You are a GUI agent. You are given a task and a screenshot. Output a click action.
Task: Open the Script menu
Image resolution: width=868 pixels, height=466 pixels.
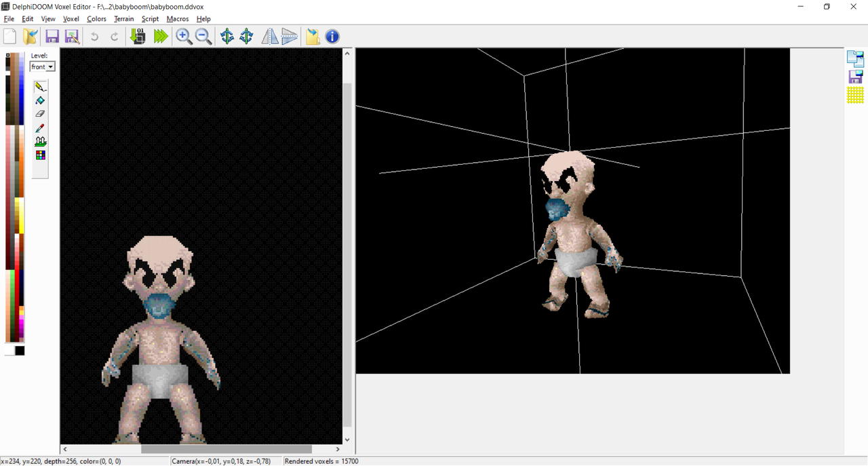[150, 19]
